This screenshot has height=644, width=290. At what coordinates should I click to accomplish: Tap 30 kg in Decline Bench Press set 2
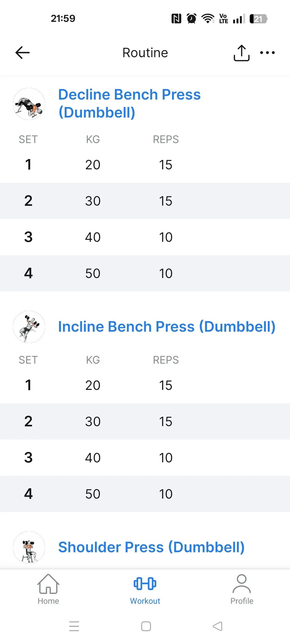pos(93,201)
